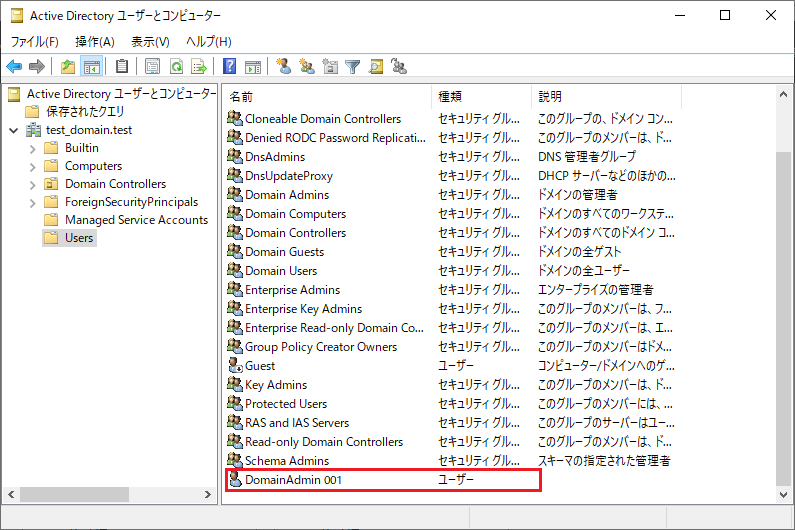Click the tree pane horizontal scrollbar thumb
Screen dimensions: 795x530
tap(74, 494)
